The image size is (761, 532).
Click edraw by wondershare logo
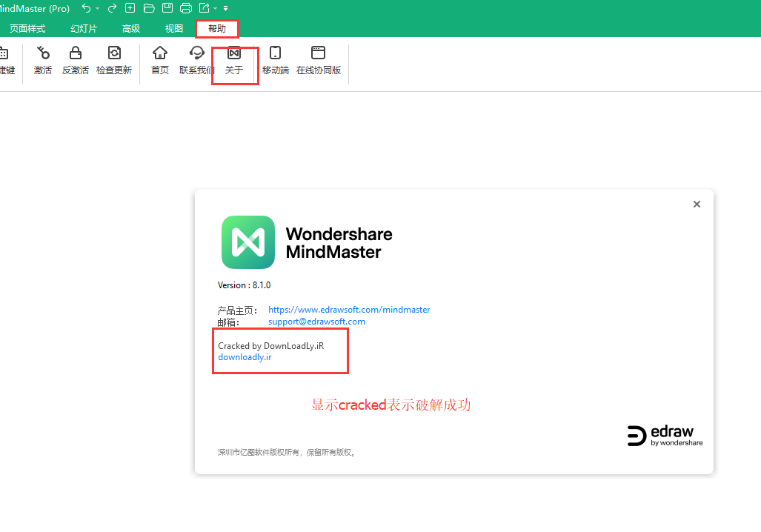(x=665, y=436)
